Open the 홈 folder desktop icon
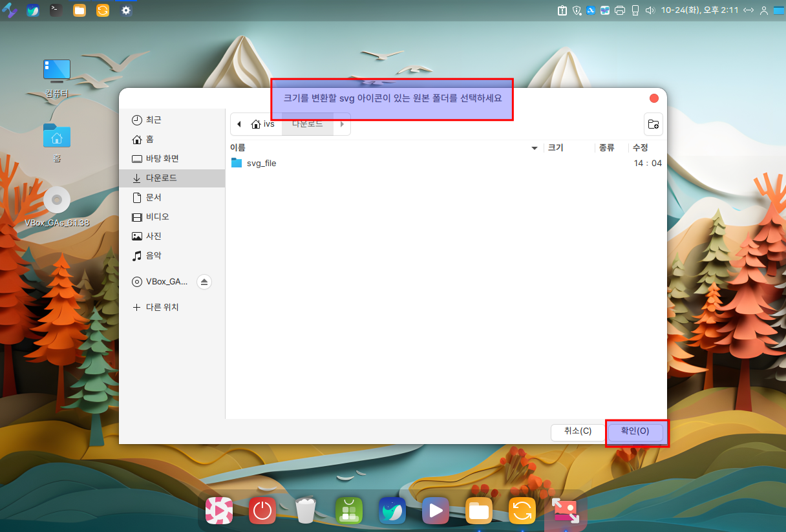786x532 pixels. 57,143
